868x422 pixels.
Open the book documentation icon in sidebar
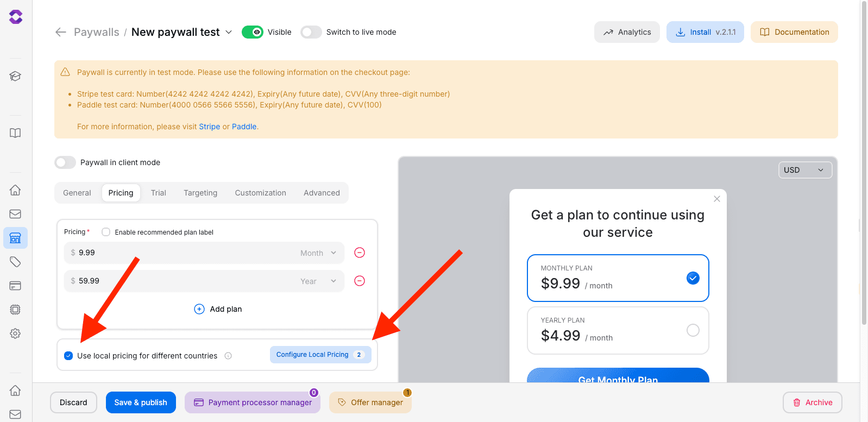[x=15, y=133]
